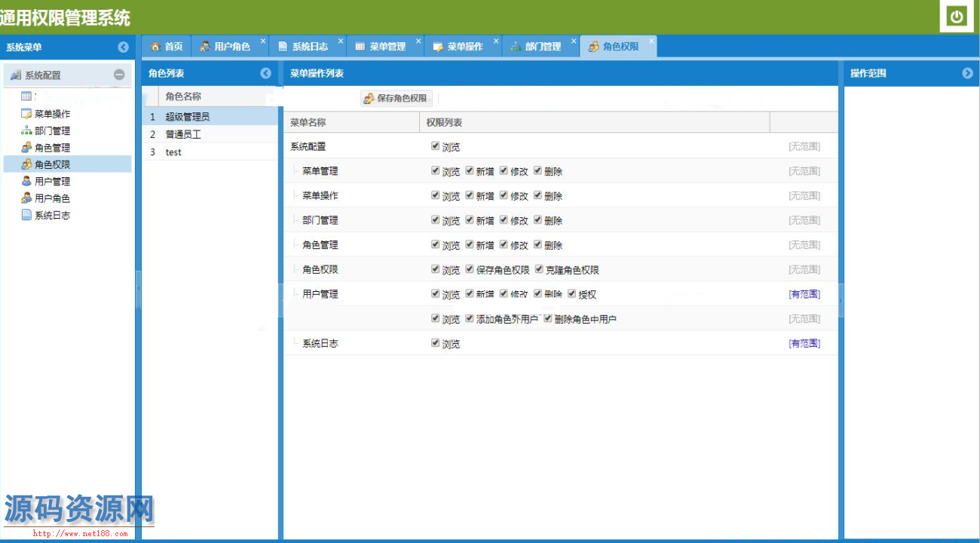Select the test role row
This screenshot has height=543, width=980.
[x=210, y=152]
